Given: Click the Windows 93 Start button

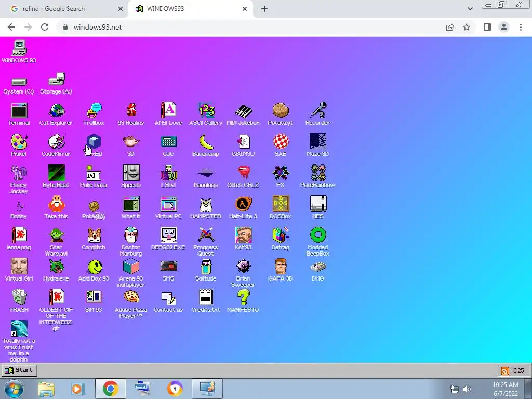Looking at the screenshot, I should coord(19,370).
